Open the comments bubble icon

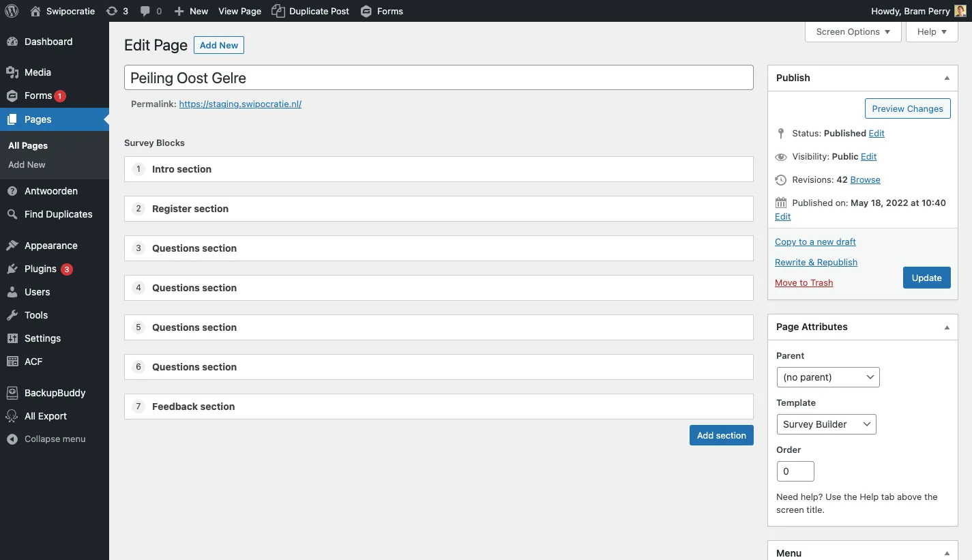(x=145, y=11)
